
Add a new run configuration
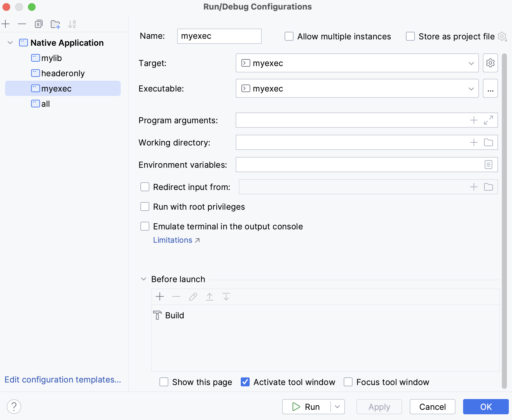coord(6,24)
